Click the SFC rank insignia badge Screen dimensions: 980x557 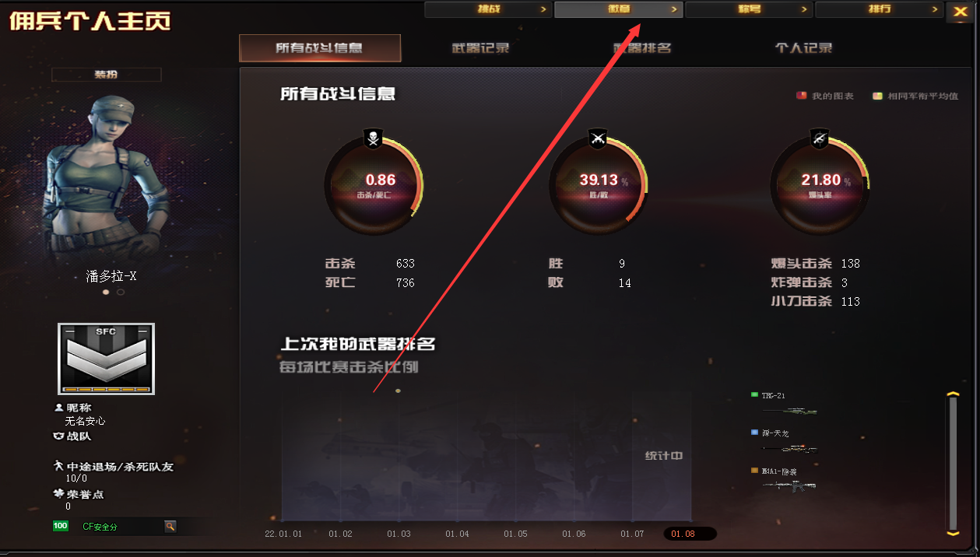tap(106, 359)
